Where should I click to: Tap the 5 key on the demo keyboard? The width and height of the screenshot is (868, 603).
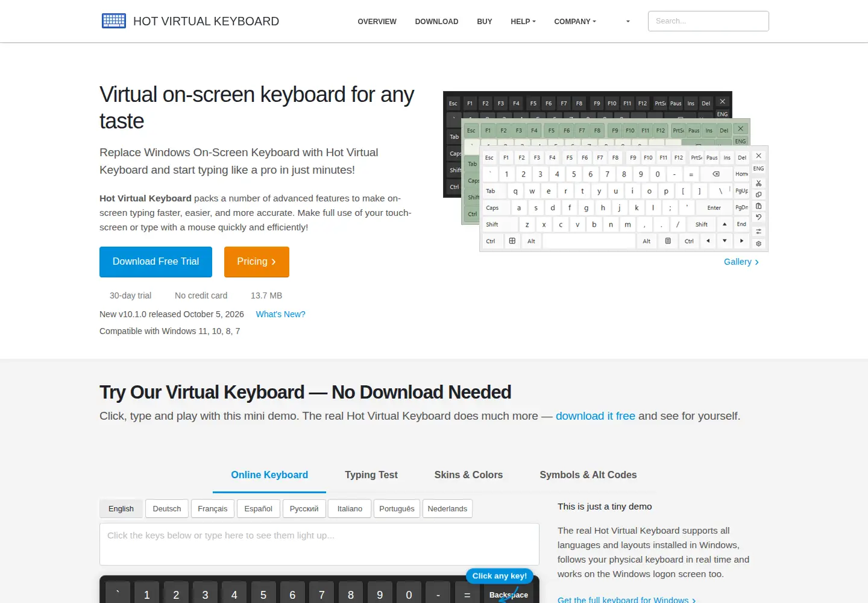point(263,593)
